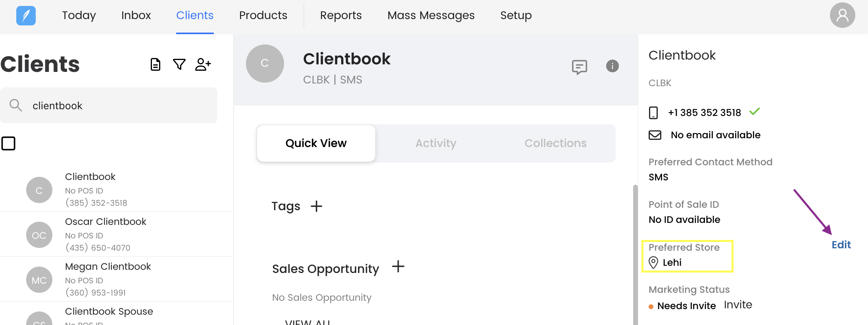868x325 pixels.
Task: Click the Clientbook feather logo icon
Action: coord(26,16)
